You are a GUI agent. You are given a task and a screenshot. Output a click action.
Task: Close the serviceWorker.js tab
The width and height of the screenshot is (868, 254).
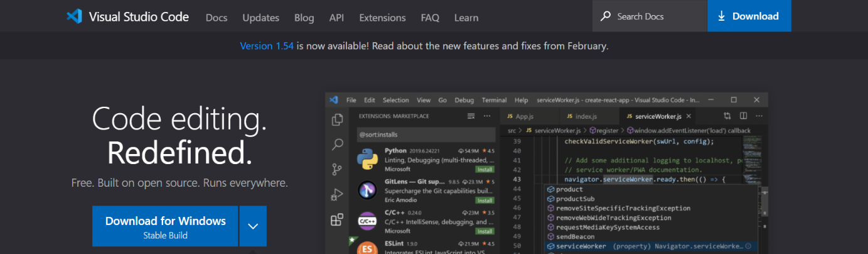tap(689, 116)
